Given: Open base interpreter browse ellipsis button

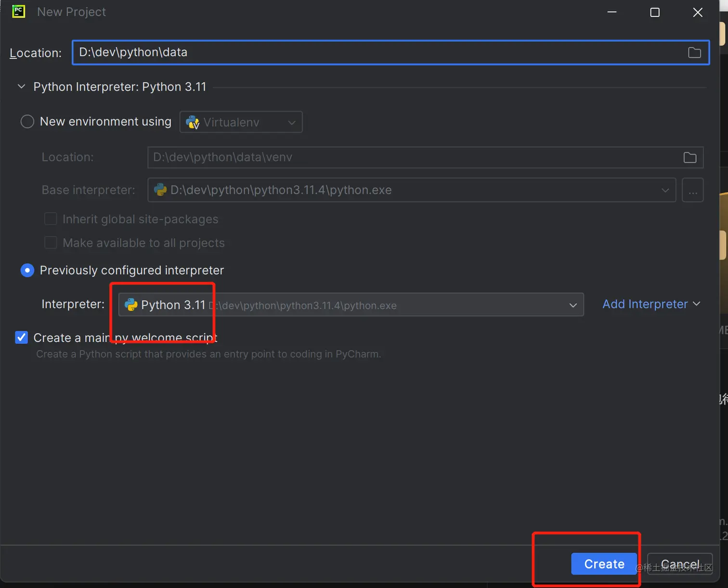Looking at the screenshot, I should pyautogui.click(x=693, y=190).
